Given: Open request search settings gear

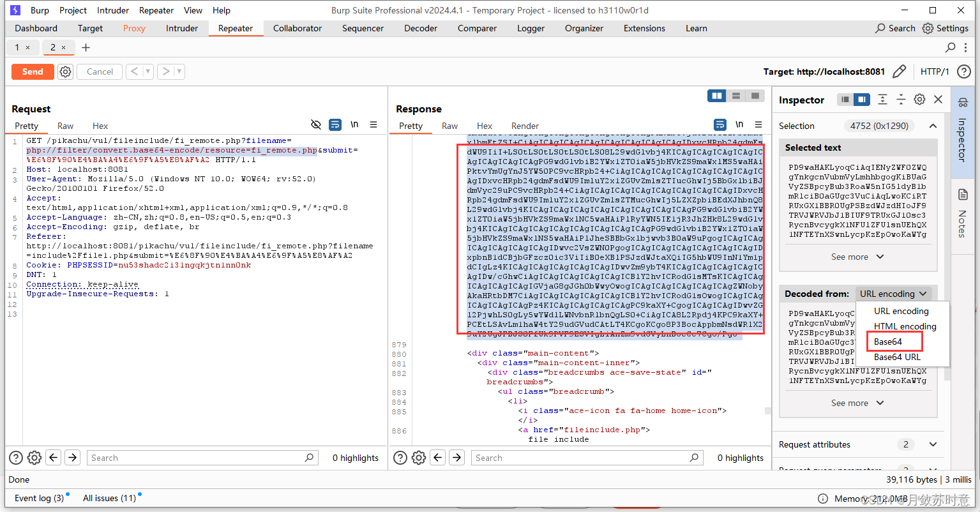Looking at the screenshot, I should pyautogui.click(x=34, y=457).
